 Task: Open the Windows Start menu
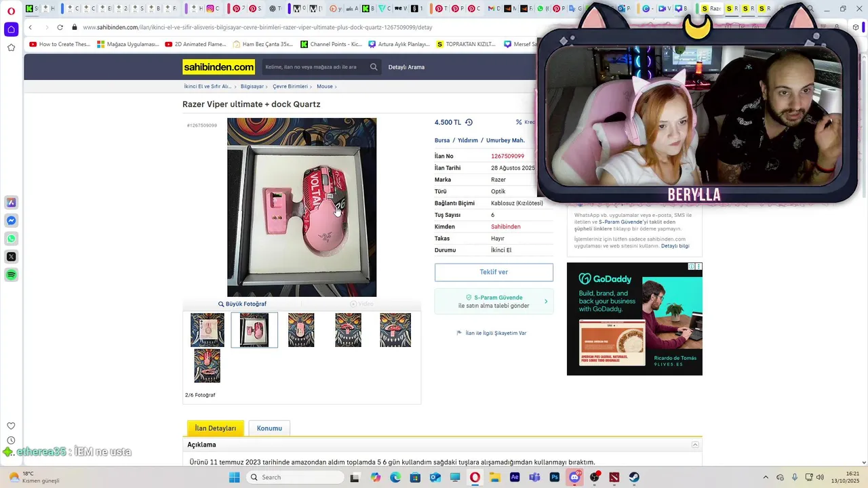tap(235, 477)
